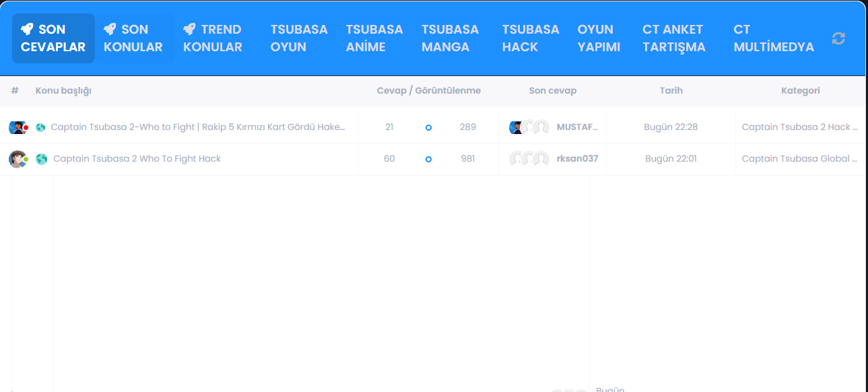The height and width of the screenshot is (392, 868).
Task: Select the Tsubasa Oyun tab
Action: pos(299,38)
